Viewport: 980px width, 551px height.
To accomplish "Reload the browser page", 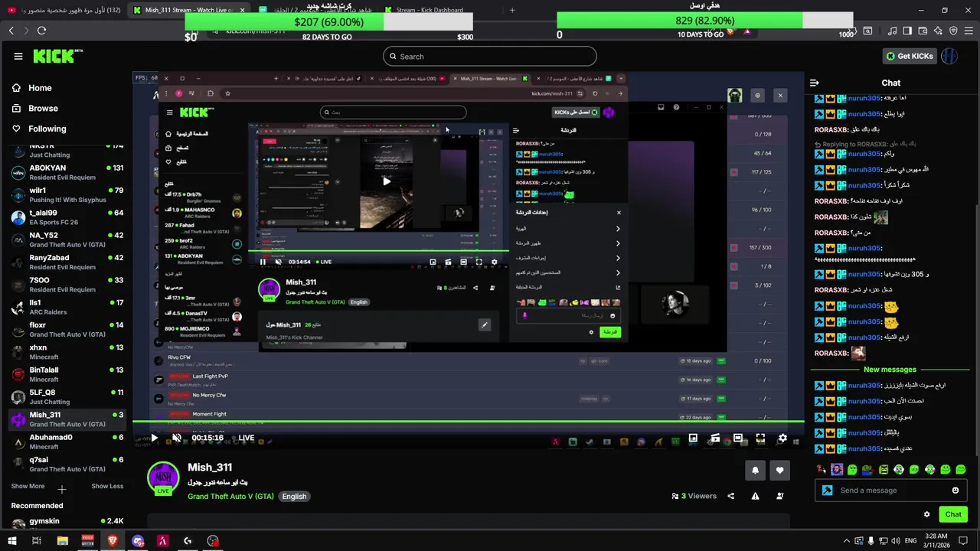I will tap(41, 31).
